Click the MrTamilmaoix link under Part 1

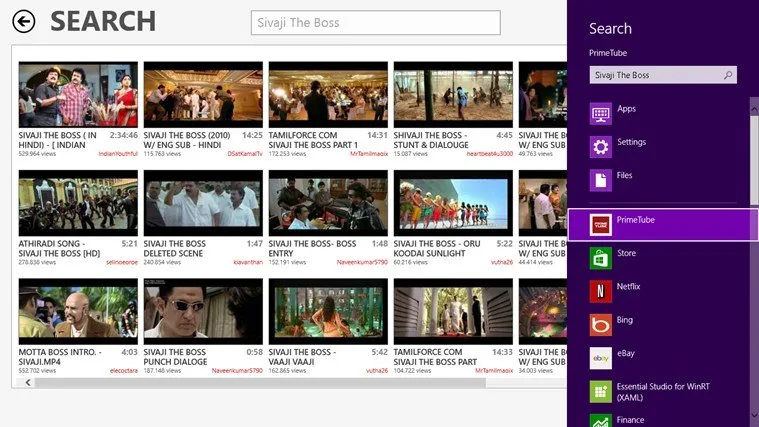(369, 154)
